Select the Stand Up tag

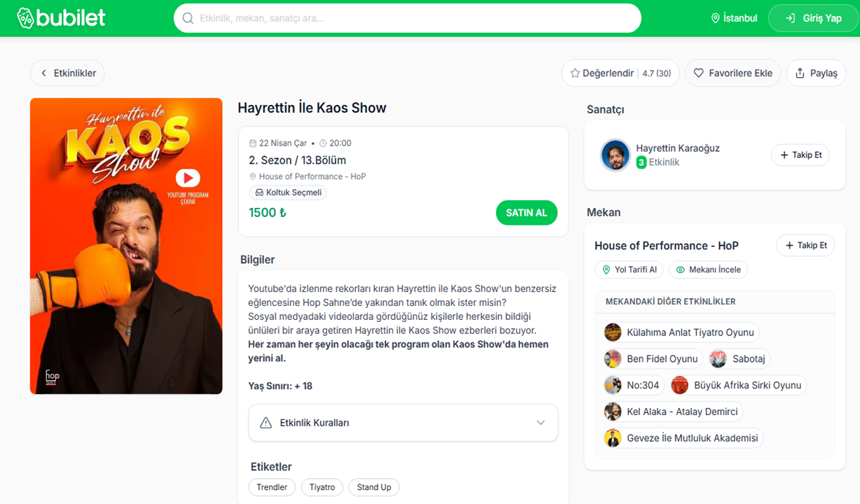[374, 487]
